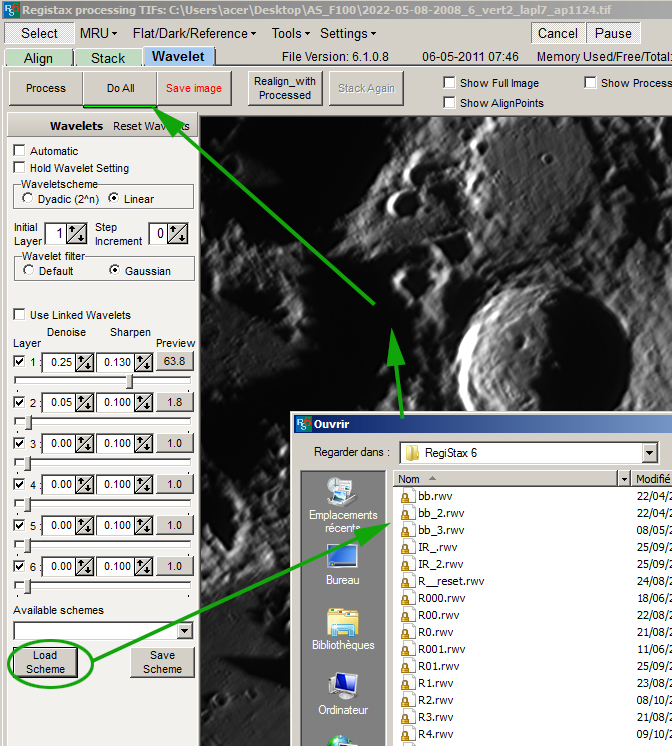Image resolution: width=672 pixels, height=746 pixels.
Task: Adjust layer 1 Denoise stepper
Action: 84,363
